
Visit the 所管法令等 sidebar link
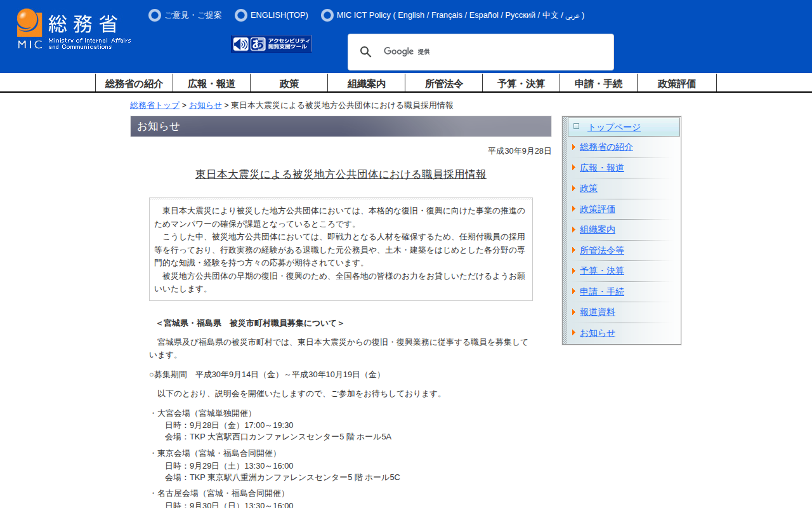click(x=601, y=250)
